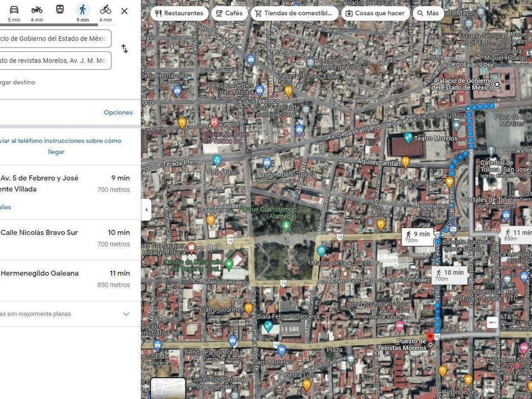This screenshot has width=532, height=399.
Task: Select the cycling travel mode icon
Action: 105,10
